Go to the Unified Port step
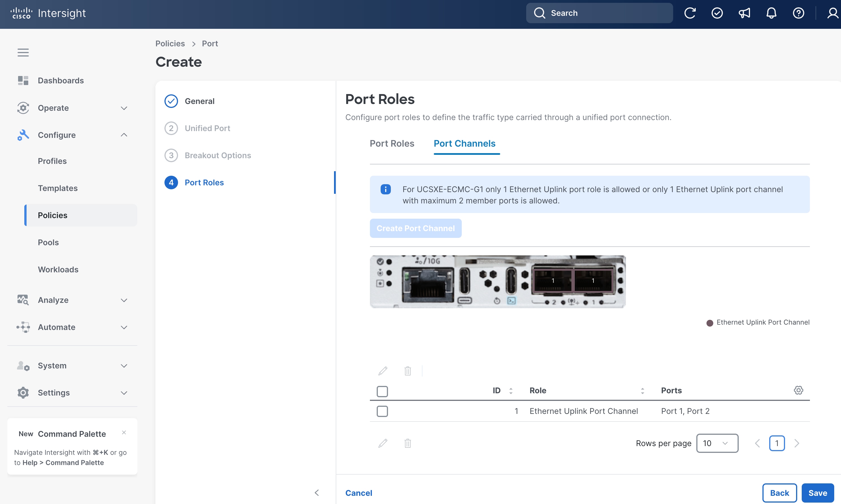 tap(197, 128)
